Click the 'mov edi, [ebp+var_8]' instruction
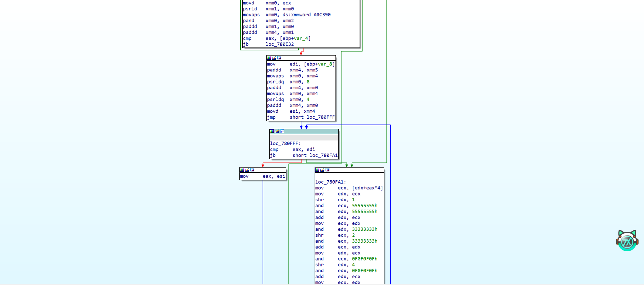This screenshot has width=644, height=285. coord(301,64)
